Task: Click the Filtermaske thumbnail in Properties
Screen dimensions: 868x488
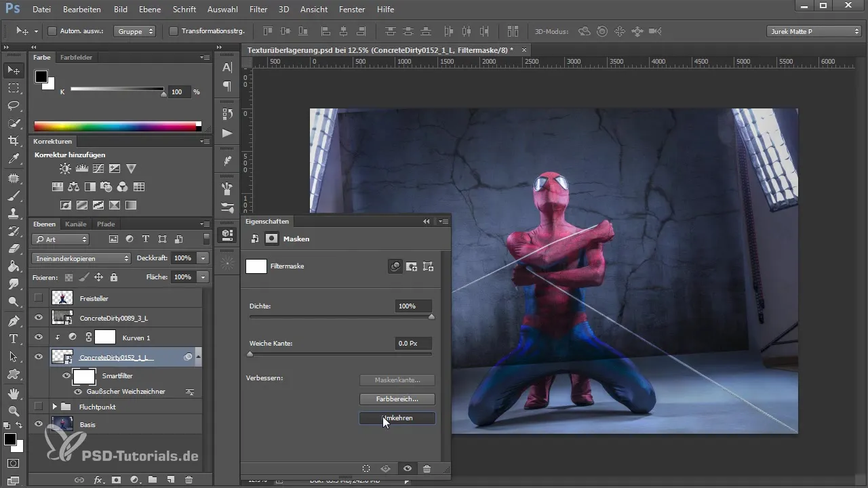Action: pyautogui.click(x=256, y=266)
